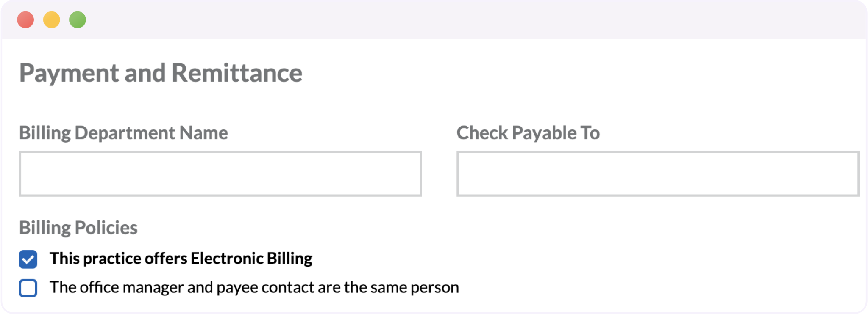Click the Billing Department Name text field
The width and height of the screenshot is (868, 314).
click(x=220, y=174)
